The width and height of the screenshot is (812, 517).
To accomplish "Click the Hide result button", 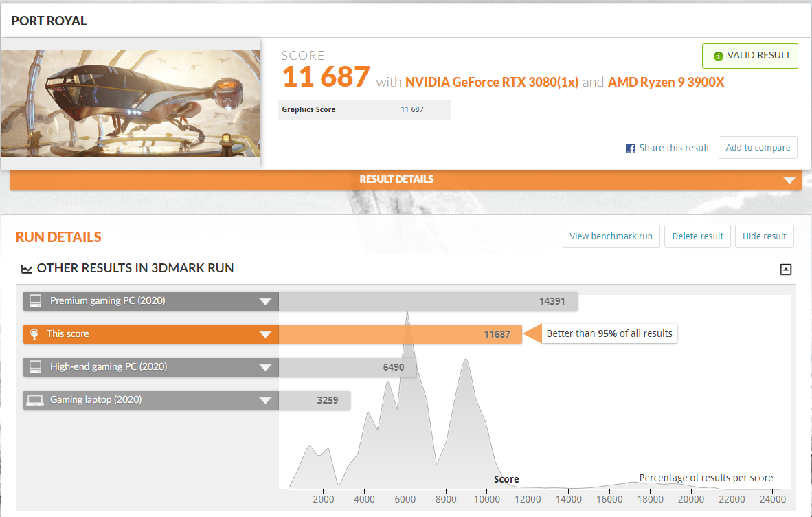I will pyautogui.click(x=765, y=236).
